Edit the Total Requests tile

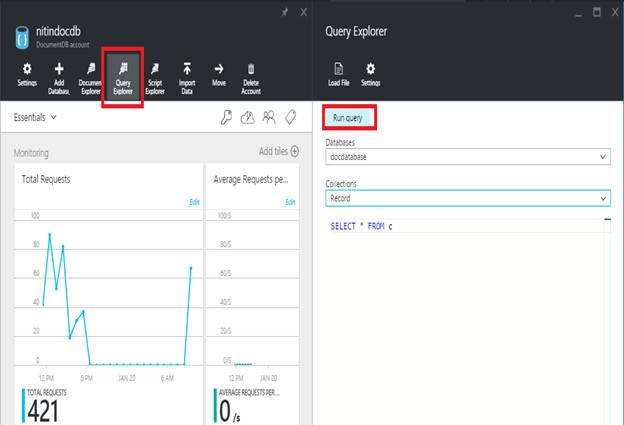(194, 202)
